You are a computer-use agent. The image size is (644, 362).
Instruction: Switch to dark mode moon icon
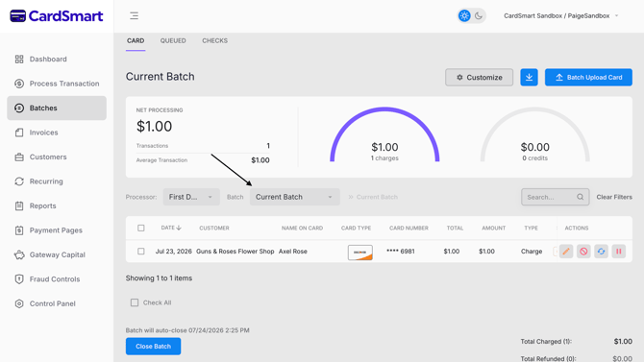(479, 16)
